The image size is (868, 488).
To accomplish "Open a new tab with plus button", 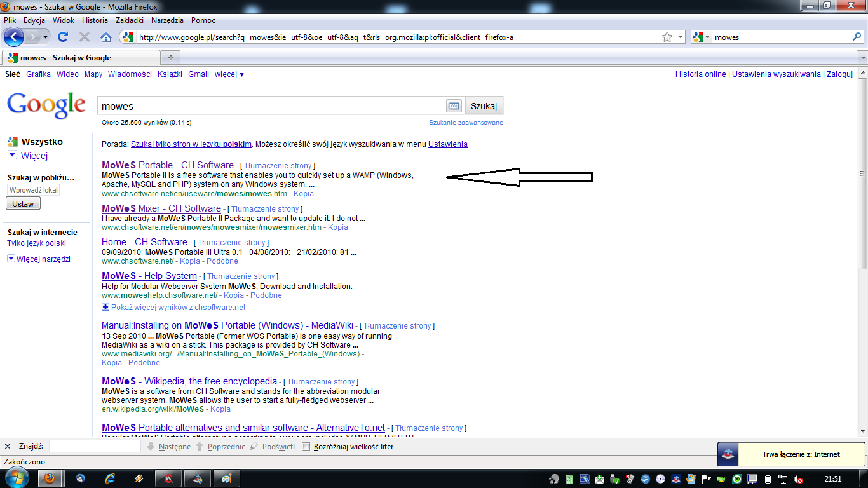I will (170, 58).
